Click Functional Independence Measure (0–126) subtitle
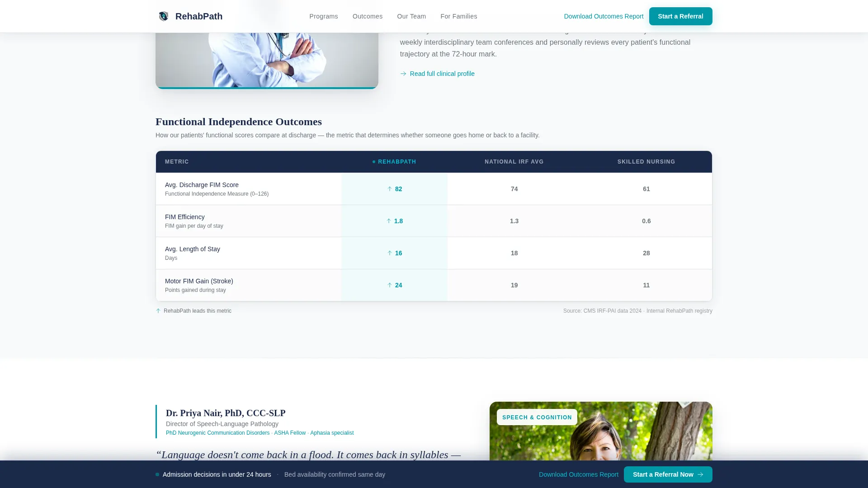The image size is (868, 488). click(x=217, y=194)
